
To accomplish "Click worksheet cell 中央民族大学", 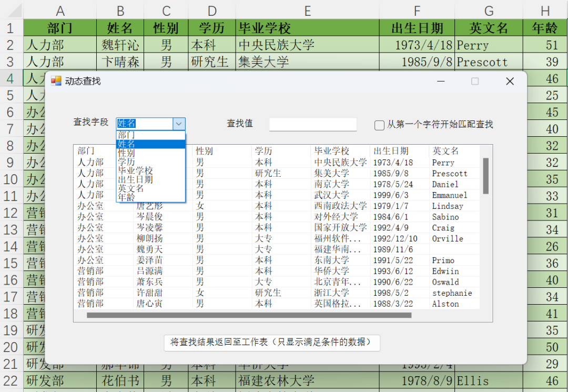I will coord(308,45).
